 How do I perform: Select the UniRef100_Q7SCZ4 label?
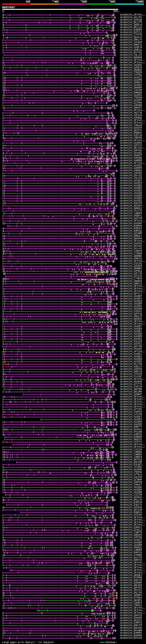(131, 276)
